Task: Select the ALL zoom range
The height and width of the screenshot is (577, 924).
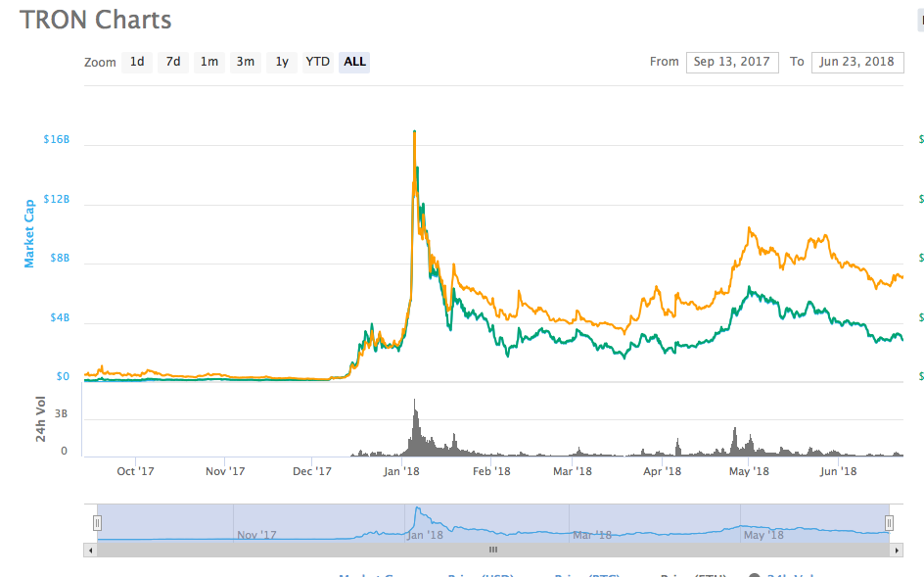Action: coord(354,62)
